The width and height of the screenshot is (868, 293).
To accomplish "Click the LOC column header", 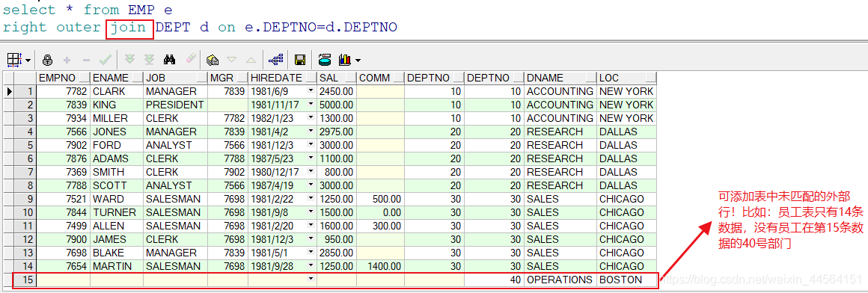I will [626, 78].
